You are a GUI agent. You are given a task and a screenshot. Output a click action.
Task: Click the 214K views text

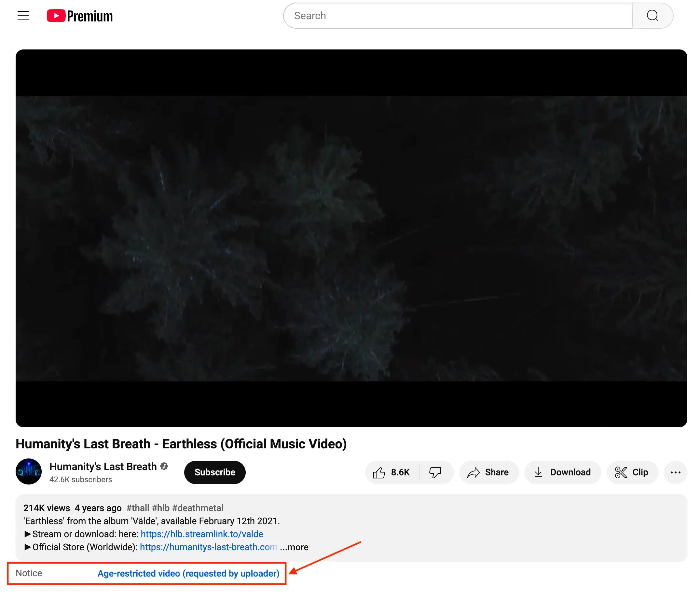point(47,508)
